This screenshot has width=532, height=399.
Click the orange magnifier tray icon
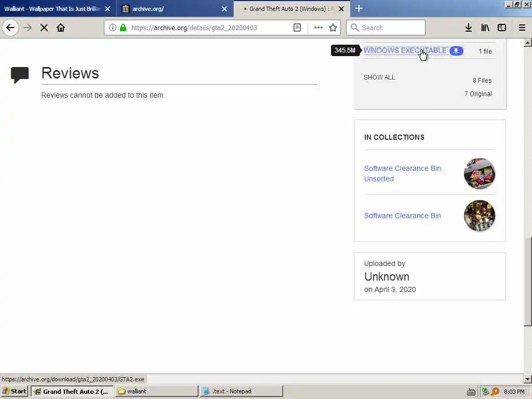(495, 392)
